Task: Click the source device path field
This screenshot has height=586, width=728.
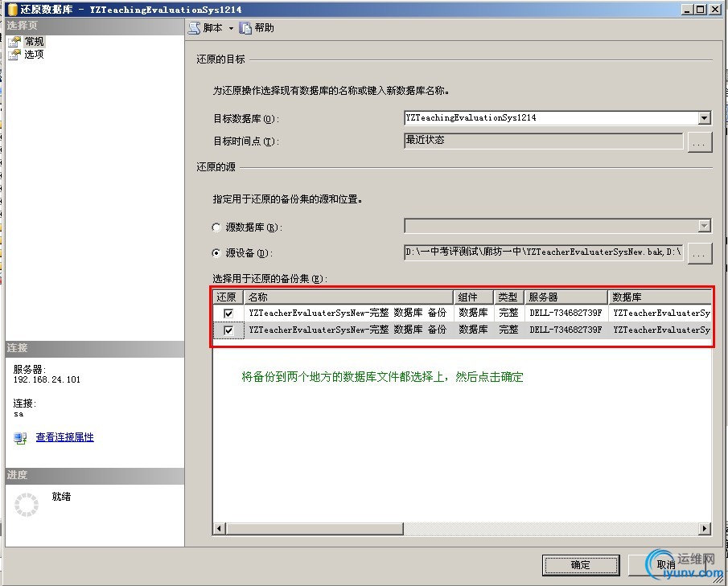Action: point(543,252)
